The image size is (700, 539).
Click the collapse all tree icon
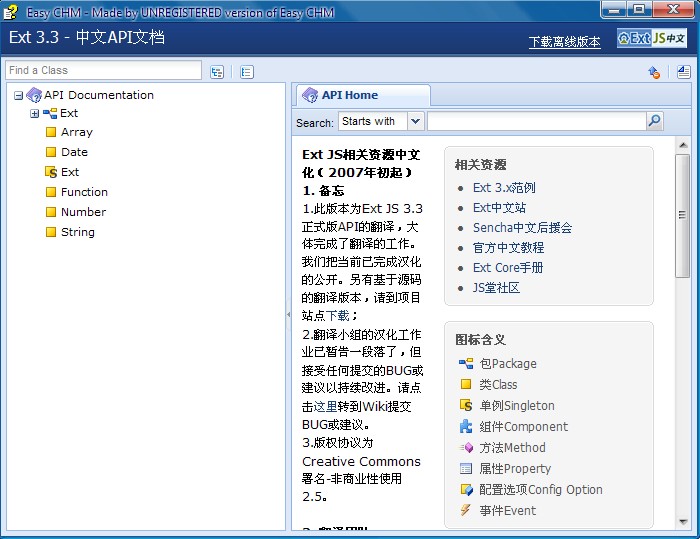pyautogui.click(x=247, y=72)
